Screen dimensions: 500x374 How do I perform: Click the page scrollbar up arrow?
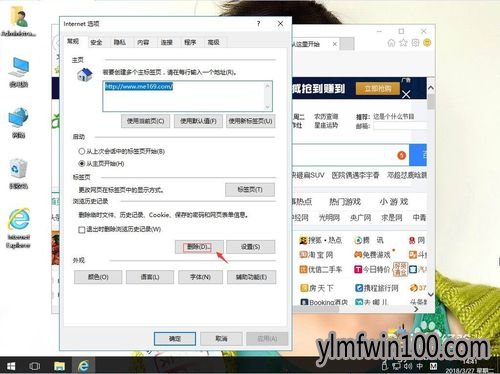click(x=431, y=88)
